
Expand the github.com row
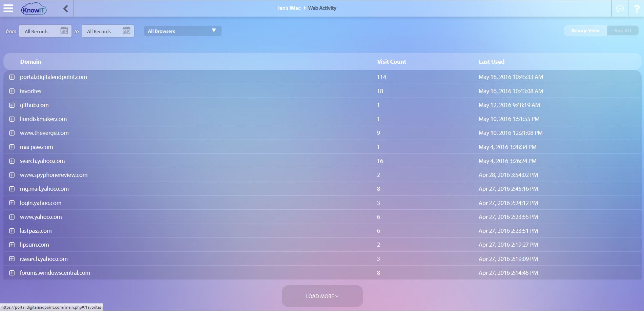tap(12, 105)
